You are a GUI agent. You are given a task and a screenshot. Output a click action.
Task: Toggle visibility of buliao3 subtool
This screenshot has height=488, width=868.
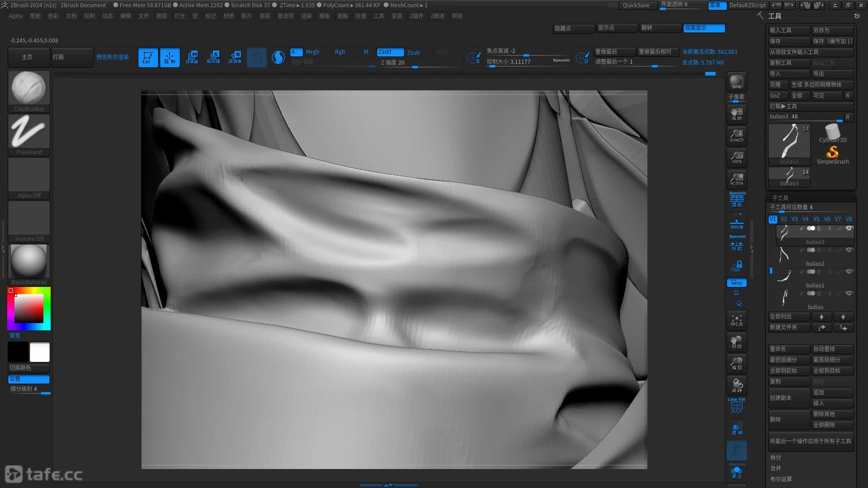coord(849,228)
